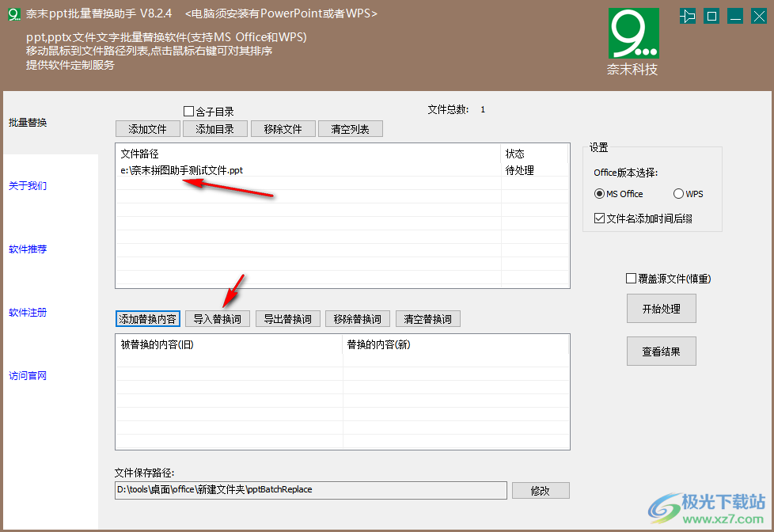Click the Office版本选择 label
This screenshot has height=532, width=774.
(x=625, y=173)
